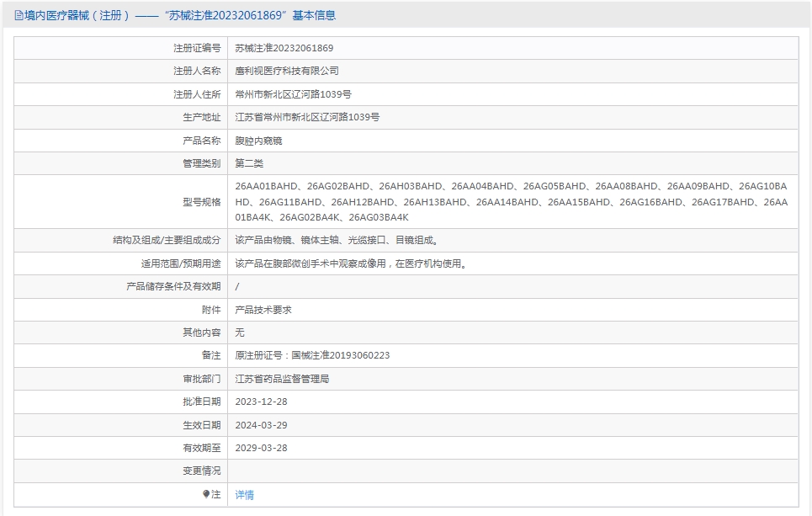Select the approving authority 江苏省药品监督管理局
The width and height of the screenshot is (812, 516).
coord(282,379)
